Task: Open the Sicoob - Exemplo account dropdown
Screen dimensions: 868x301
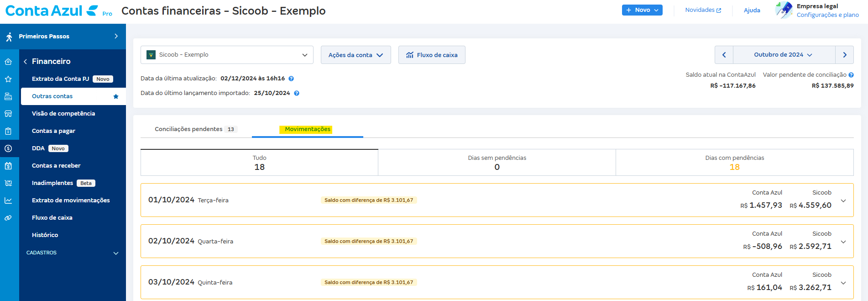Action: click(227, 55)
